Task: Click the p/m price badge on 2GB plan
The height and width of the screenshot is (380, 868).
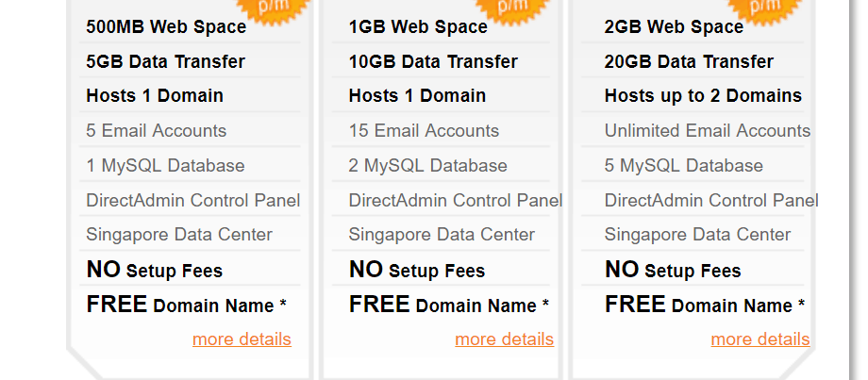Action: coord(765,8)
